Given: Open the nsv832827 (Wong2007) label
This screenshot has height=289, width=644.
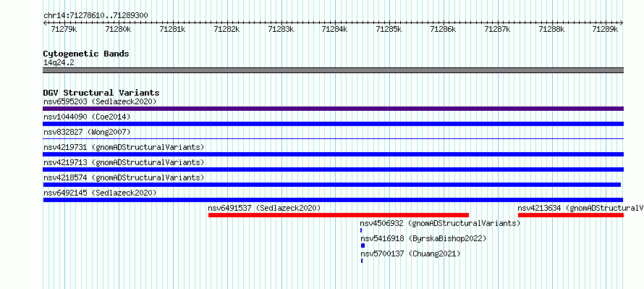Looking at the screenshot, I should (87, 132).
